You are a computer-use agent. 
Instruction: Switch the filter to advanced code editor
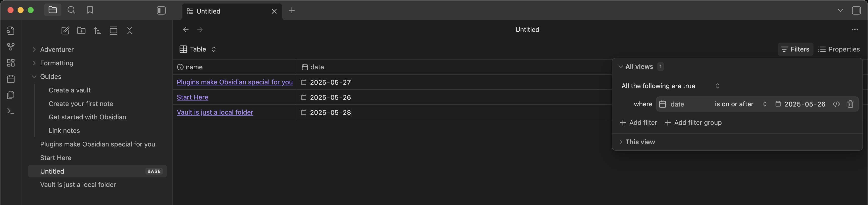pyautogui.click(x=836, y=104)
